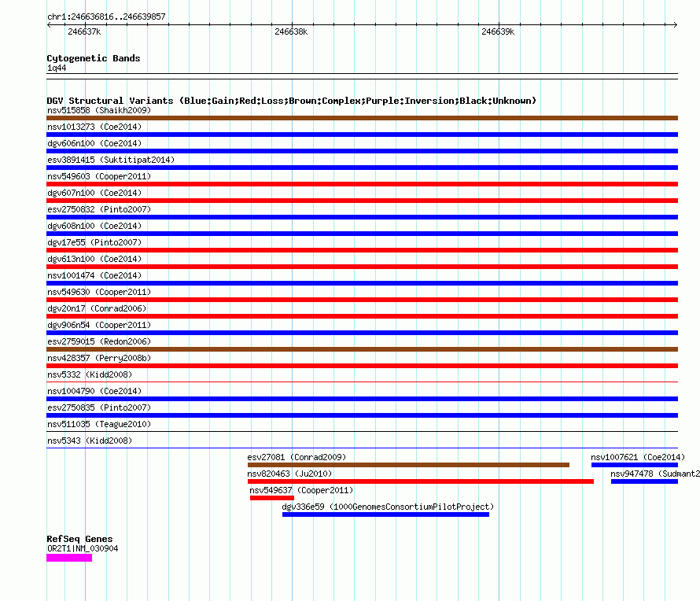
Task: Click the right arrowhead of the coordinate ruler
Action: [676, 25]
